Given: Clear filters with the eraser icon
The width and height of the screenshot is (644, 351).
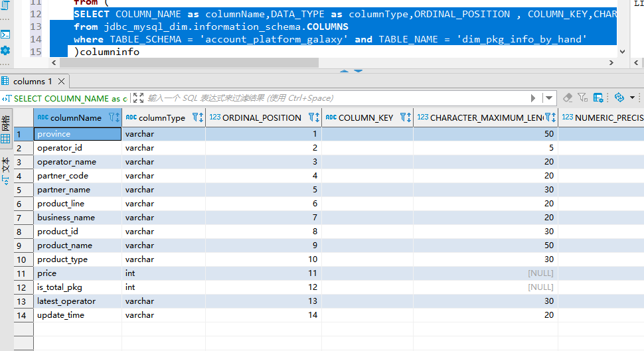Looking at the screenshot, I should click(x=568, y=98).
